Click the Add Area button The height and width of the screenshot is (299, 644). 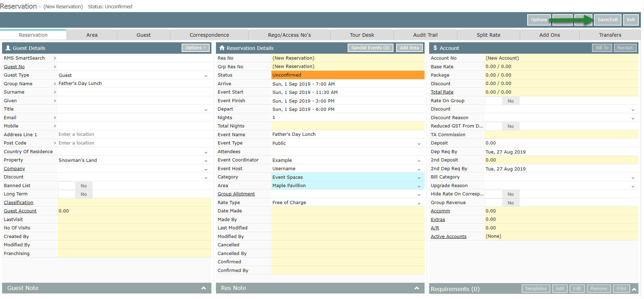pyautogui.click(x=409, y=48)
